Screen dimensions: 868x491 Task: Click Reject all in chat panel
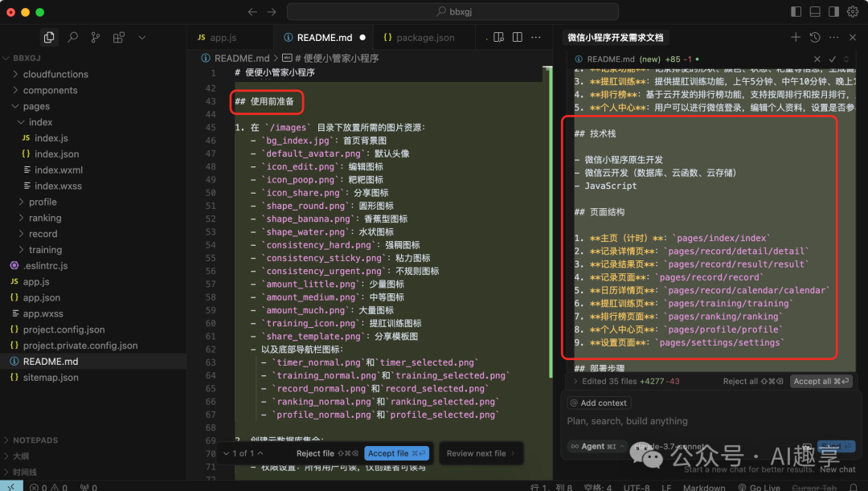[x=753, y=382]
